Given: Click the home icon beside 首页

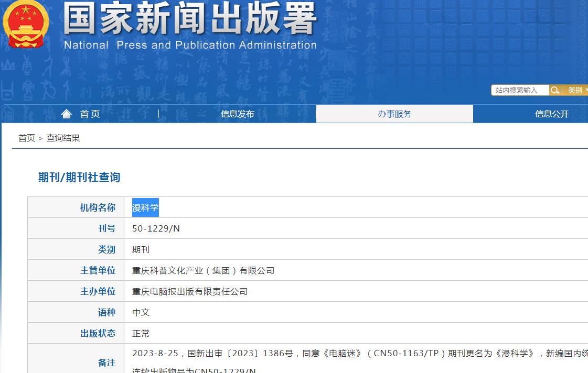Looking at the screenshot, I should pos(67,113).
